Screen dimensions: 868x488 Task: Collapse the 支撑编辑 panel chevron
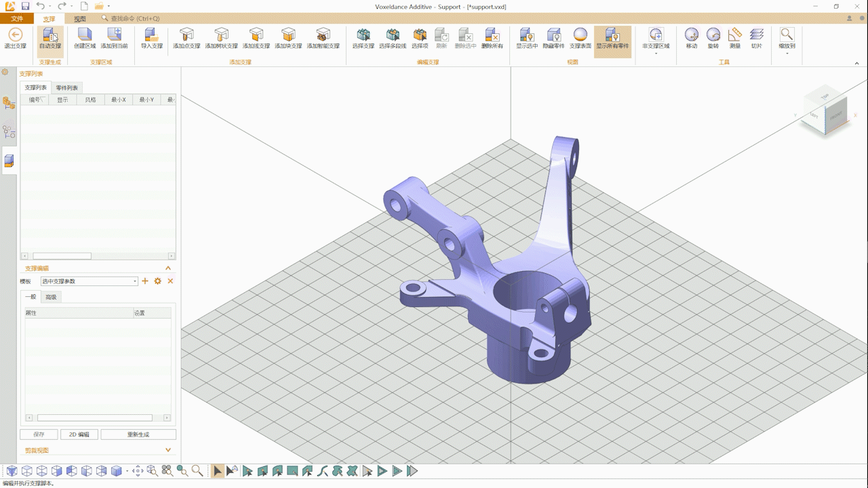click(168, 268)
